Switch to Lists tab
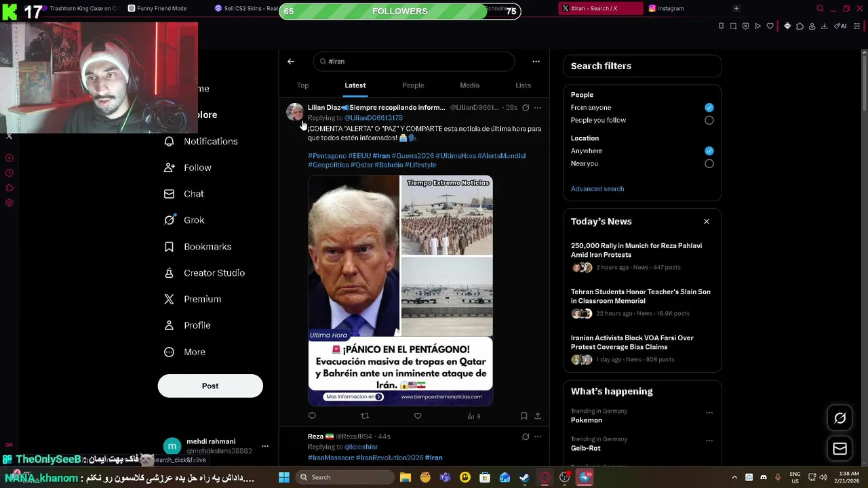The width and height of the screenshot is (868, 488). (x=523, y=85)
